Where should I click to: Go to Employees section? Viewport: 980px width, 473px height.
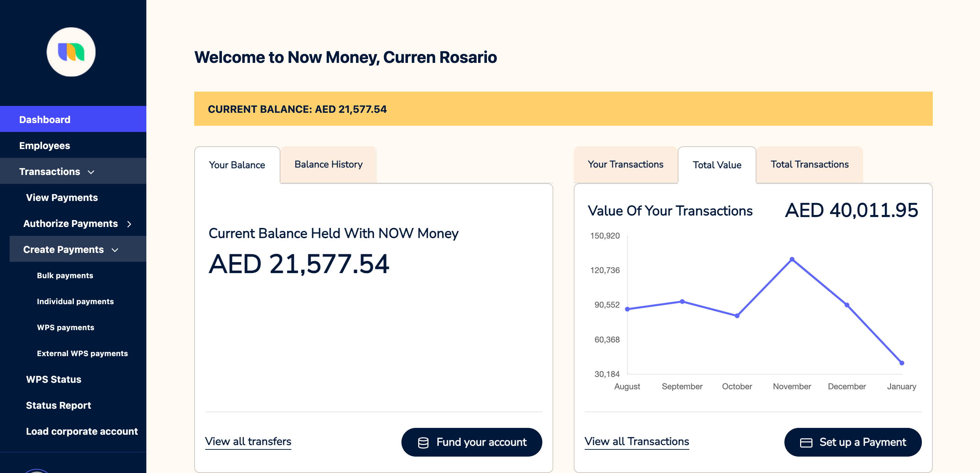[x=73, y=145]
